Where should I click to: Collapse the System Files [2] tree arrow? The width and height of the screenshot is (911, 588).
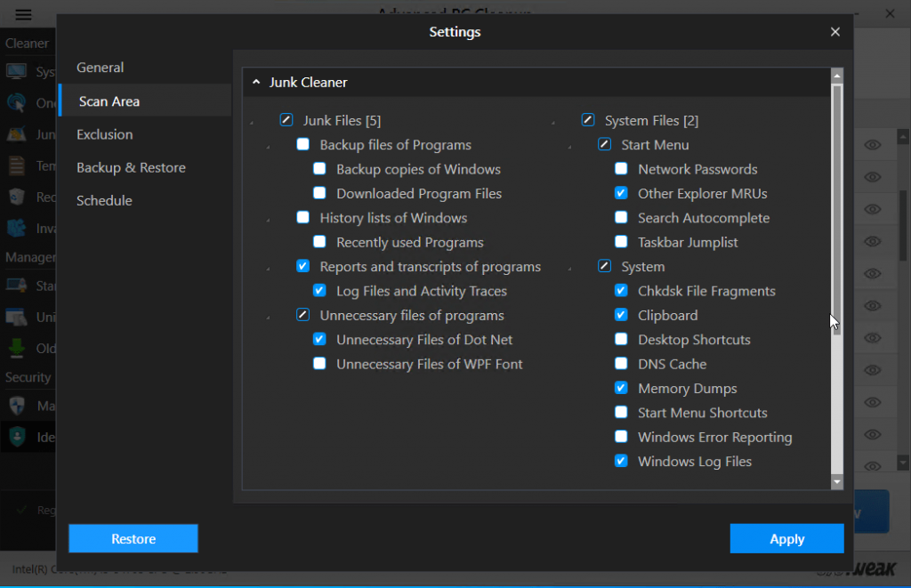(x=553, y=123)
